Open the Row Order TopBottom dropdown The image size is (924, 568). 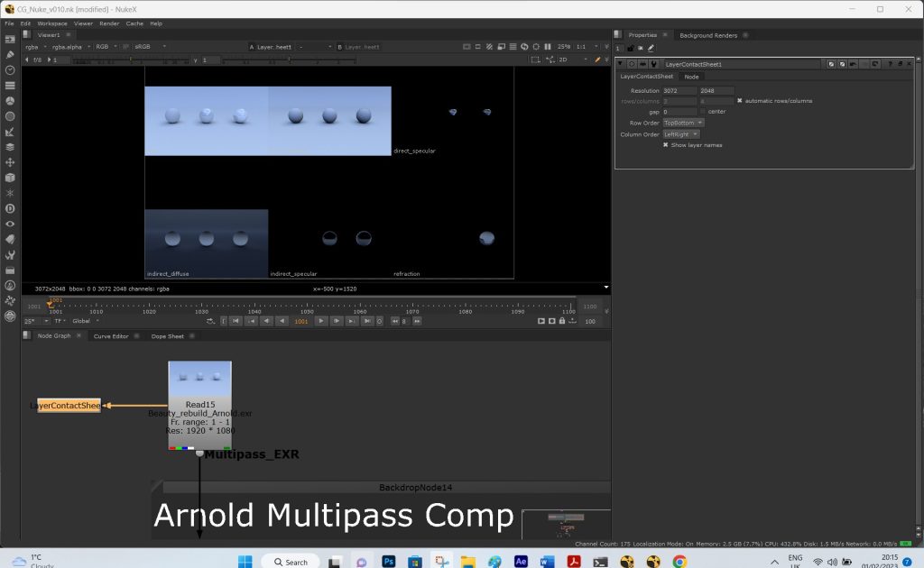coord(684,123)
